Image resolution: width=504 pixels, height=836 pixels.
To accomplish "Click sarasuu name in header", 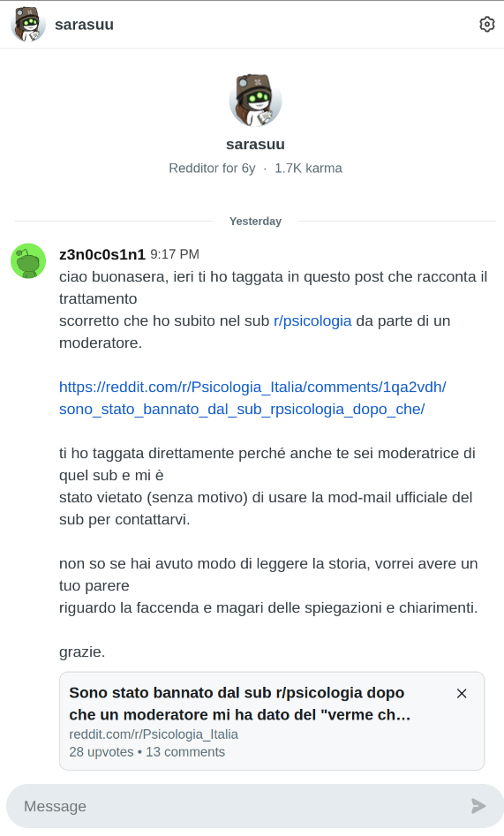I will 84,25.
